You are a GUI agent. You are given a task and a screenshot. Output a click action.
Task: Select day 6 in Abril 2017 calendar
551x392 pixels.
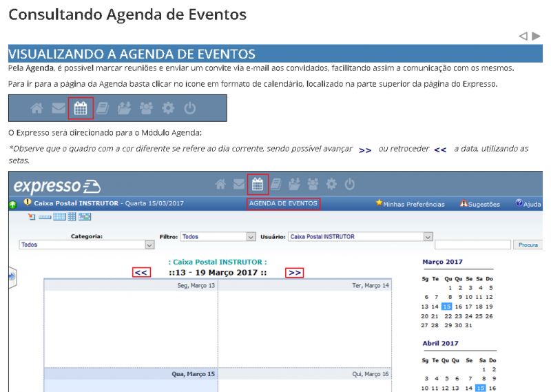pyautogui.click(x=457, y=379)
